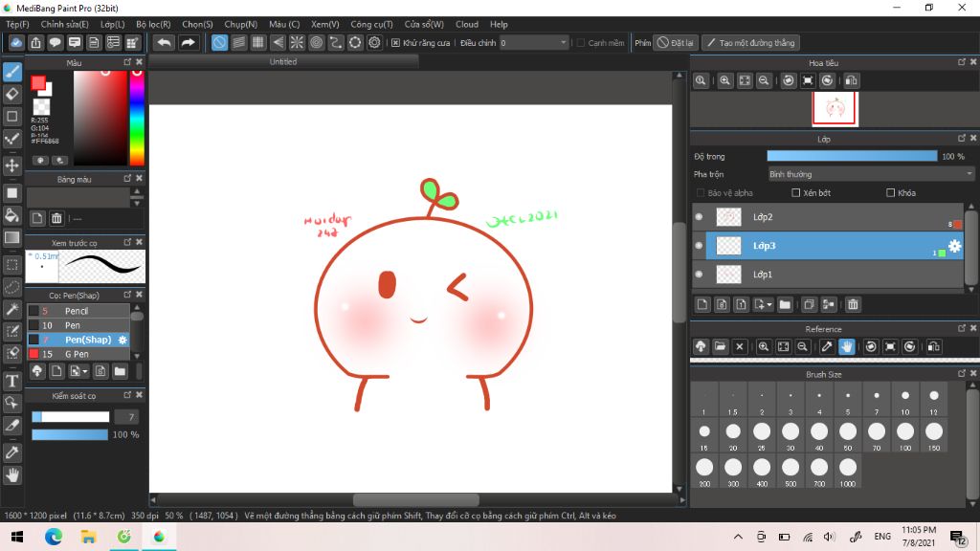Click the Đặt lại reset button
Viewport: 980px width, 551px height.
[x=675, y=42]
